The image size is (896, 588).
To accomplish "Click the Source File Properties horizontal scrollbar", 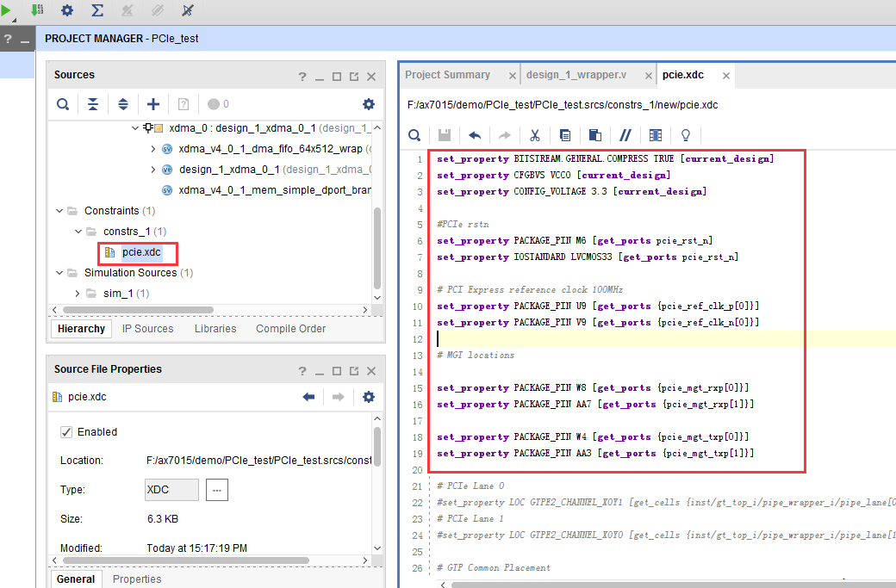I will pos(186,560).
